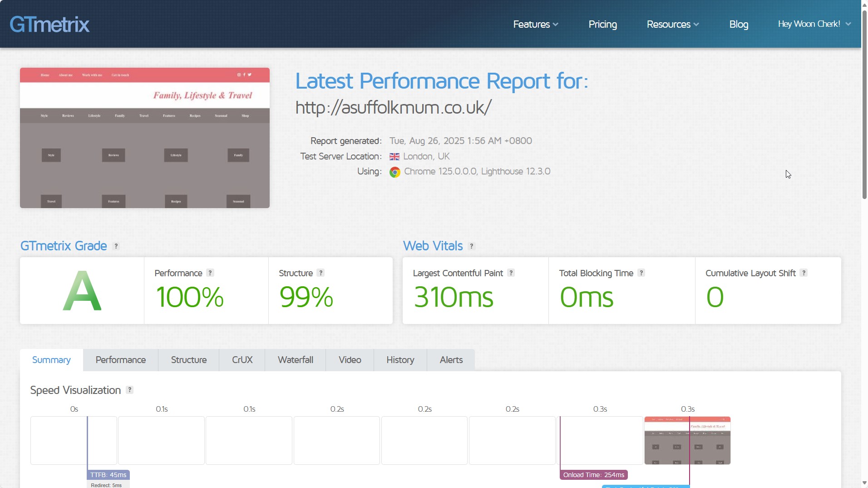Click the Onload Time: 254ms marker
Image resolution: width=868 pixels, height=488 pixels.
[594, 475]
